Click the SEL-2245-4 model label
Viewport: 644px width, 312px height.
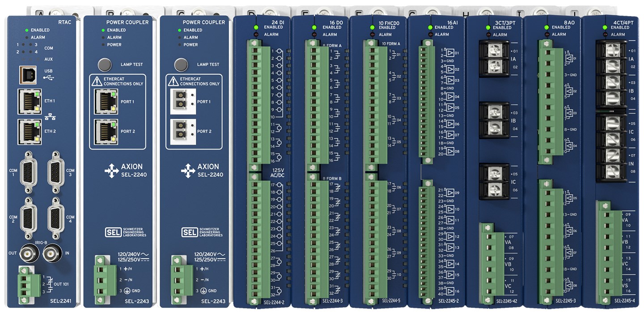pos(624,301)
